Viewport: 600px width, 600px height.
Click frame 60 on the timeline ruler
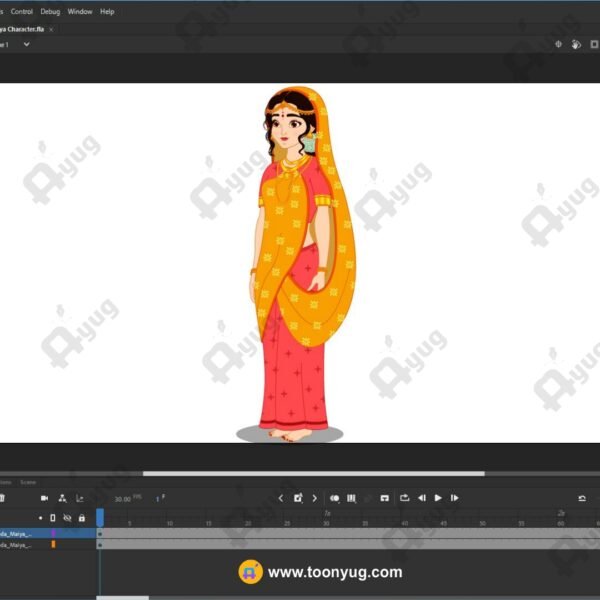pyautogui.click(x=561, y=523)
